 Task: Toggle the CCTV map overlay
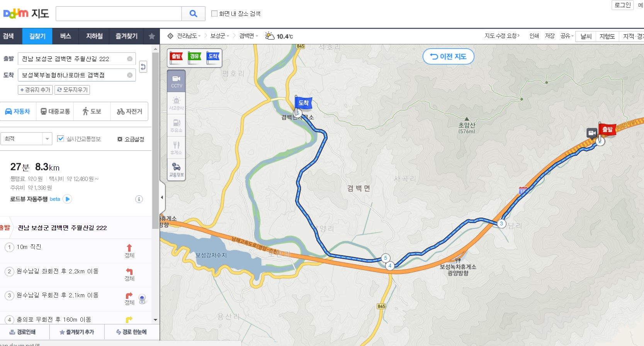point(177,81)
